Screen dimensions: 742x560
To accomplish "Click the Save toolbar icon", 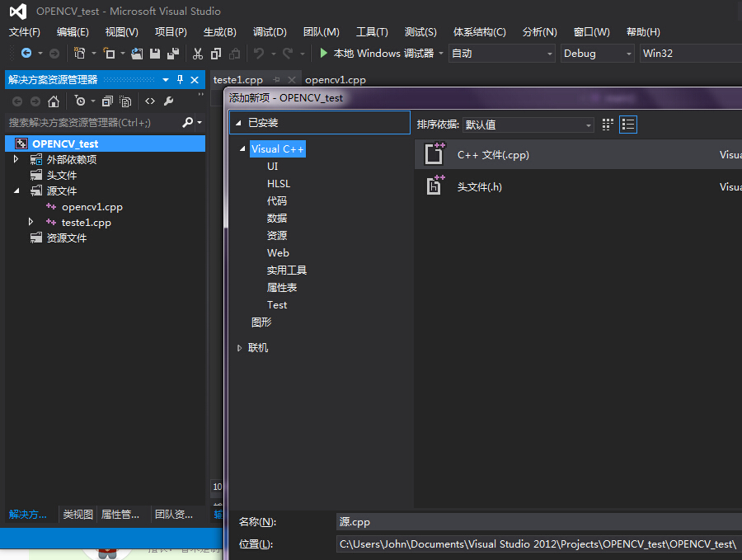I will point(155,54).
